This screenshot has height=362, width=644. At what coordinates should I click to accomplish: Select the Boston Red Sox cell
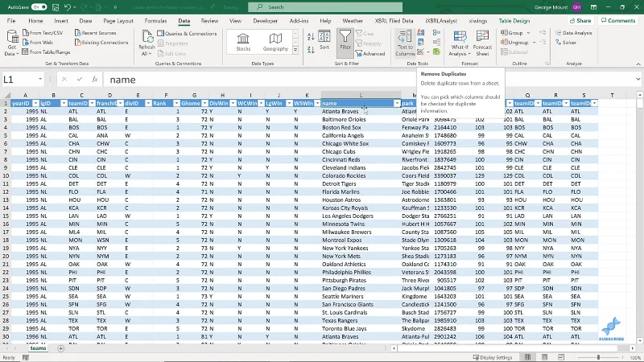(361, 127)
